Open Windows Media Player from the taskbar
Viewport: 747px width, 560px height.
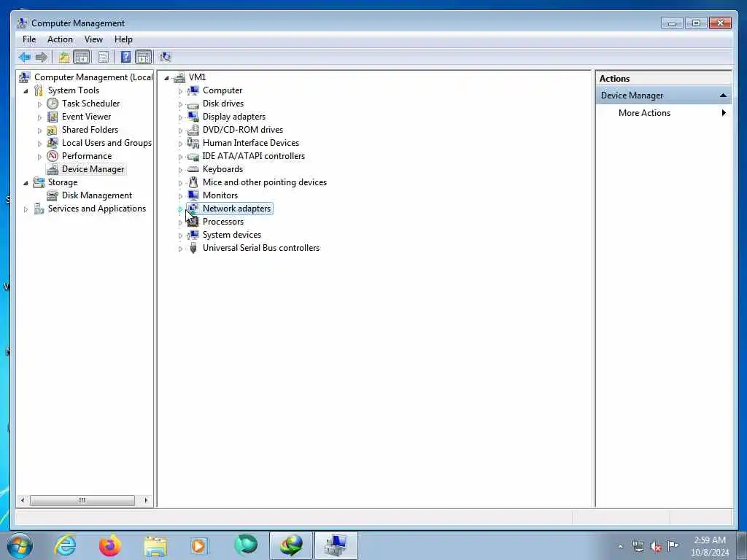199,545
